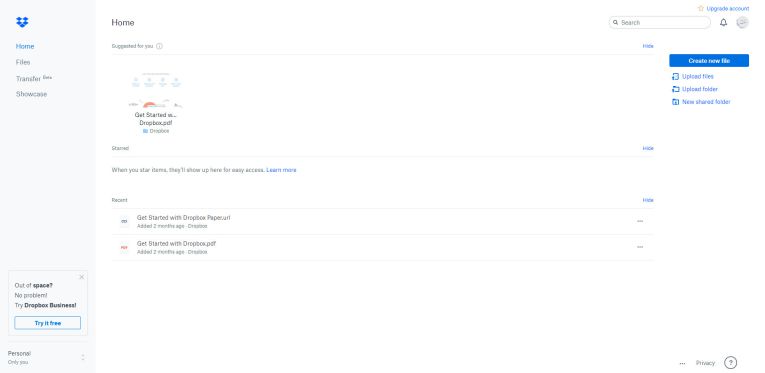Click the search magnifier icon
The image size is (765, 373).
coord(615,22)
